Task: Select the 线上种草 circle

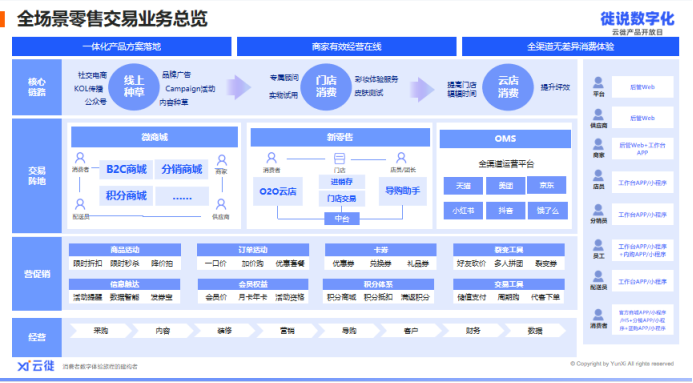Action: (133, 87)
